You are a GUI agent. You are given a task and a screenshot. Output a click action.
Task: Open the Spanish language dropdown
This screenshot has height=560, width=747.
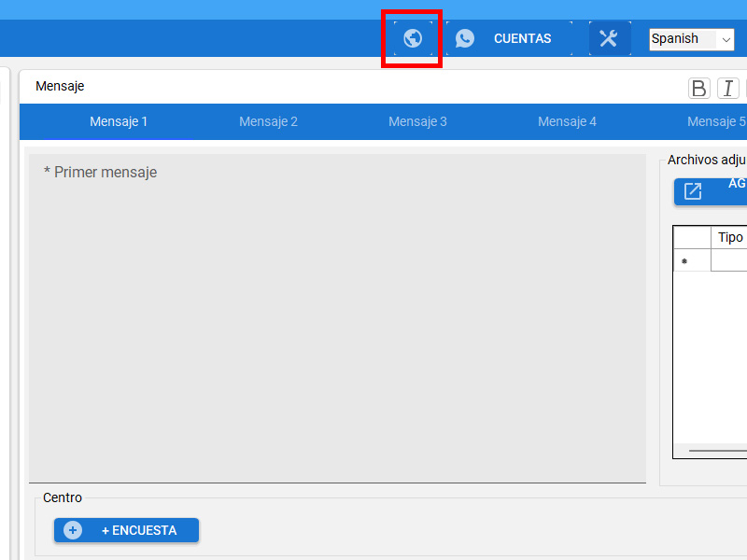click(x=692, y=39)
